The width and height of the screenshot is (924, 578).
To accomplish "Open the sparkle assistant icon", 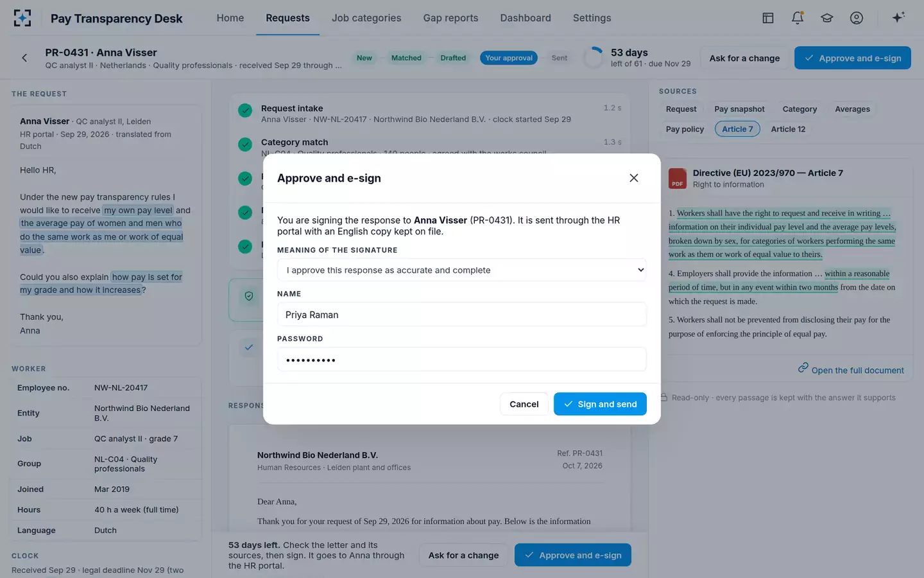I will coord(898,17).
